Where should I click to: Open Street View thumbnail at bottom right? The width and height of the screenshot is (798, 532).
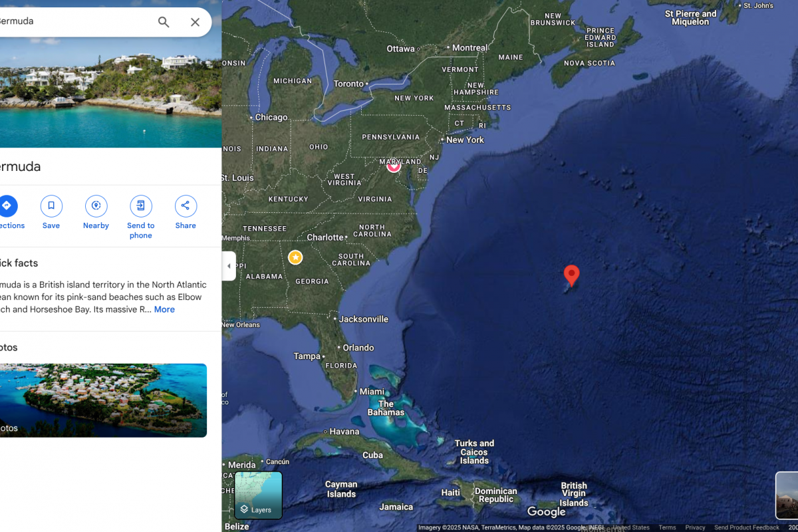coord(787,495)
